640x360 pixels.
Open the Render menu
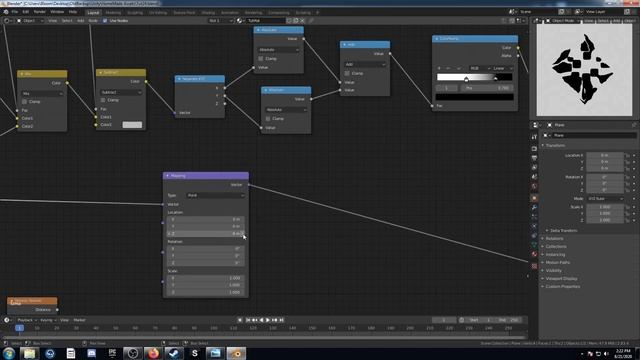(40, 12)
